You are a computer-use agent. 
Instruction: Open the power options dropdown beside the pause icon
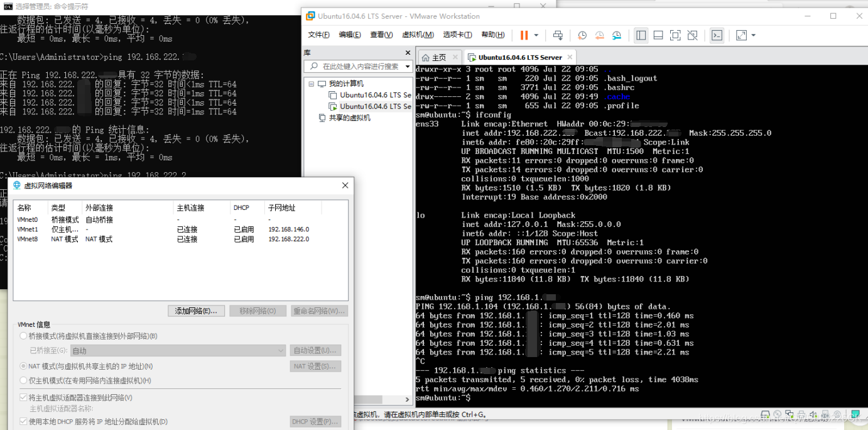pos(536,35)
